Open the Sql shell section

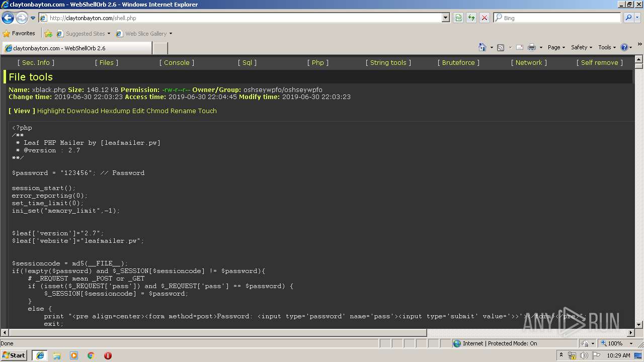click(247, 63)
